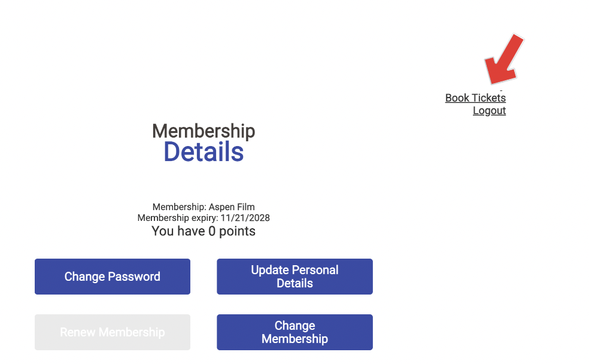Image resolution: width=589 pixels, height=364 pixels.
Task: Open the Book Tickets link
Action: pyautogui.click(x=475, y=98)
